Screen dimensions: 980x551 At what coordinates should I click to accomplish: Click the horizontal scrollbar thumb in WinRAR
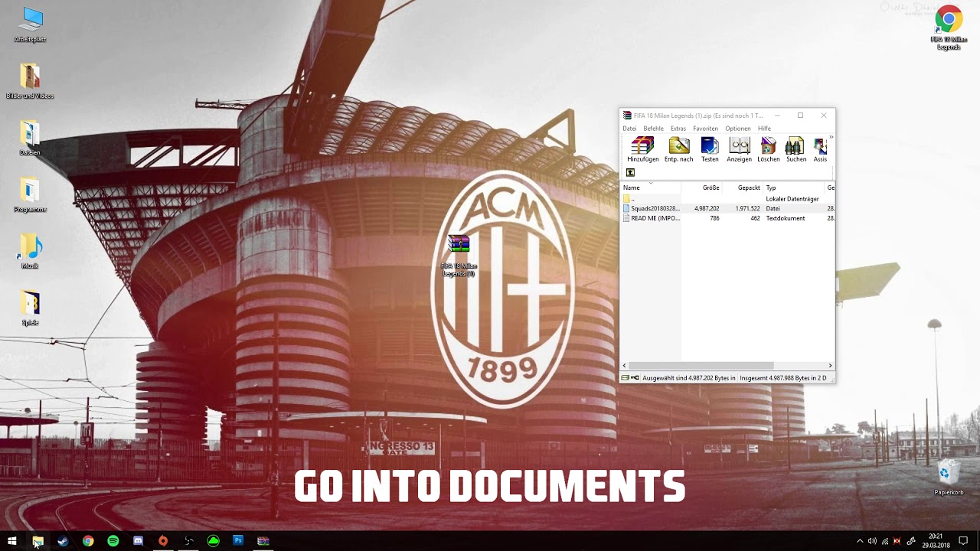coord(701,366)
